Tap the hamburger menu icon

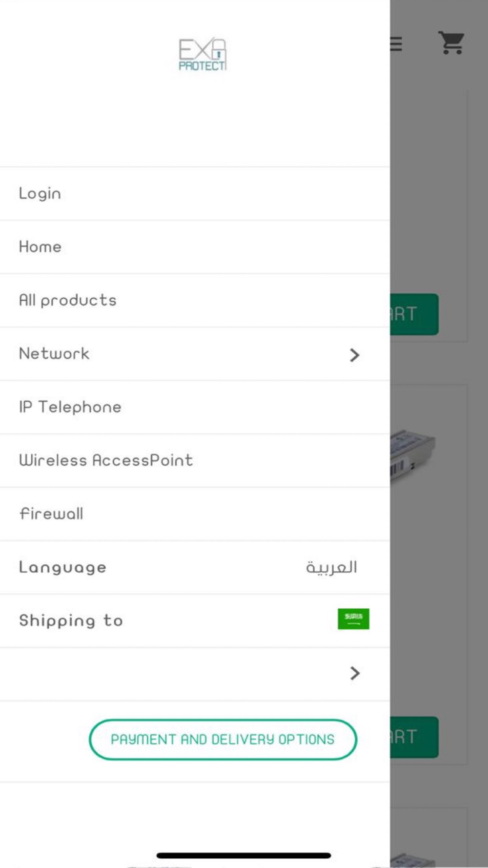click(396, 44)
